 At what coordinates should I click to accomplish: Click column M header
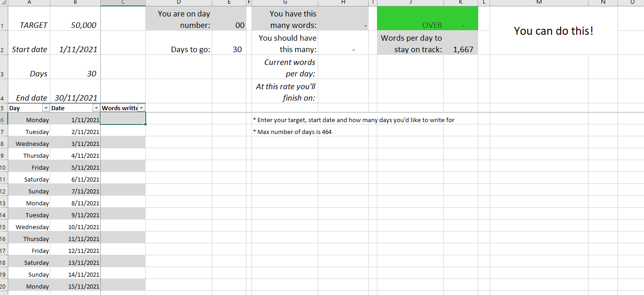(539, 3)
